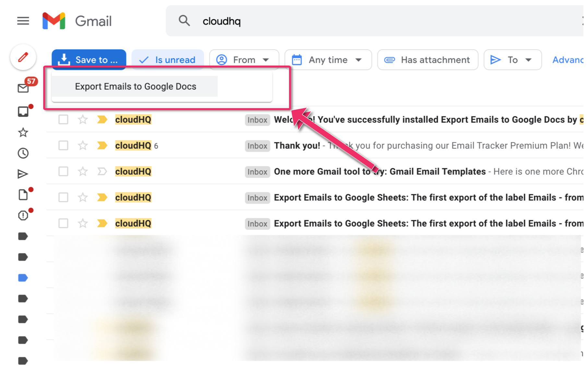Open the Welcome email subject line
588x368 pixels.
click(428, 120)
